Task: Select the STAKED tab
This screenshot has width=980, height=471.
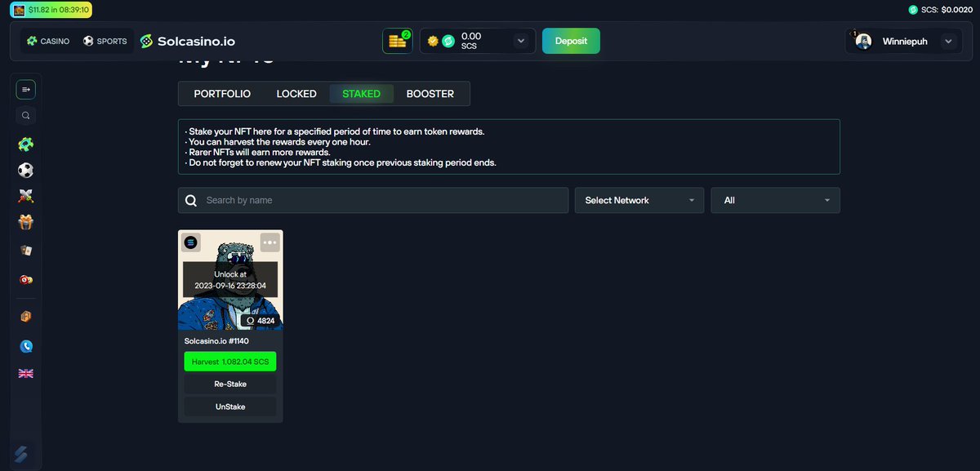Action: pyautogui.click(x=362, y=94)
